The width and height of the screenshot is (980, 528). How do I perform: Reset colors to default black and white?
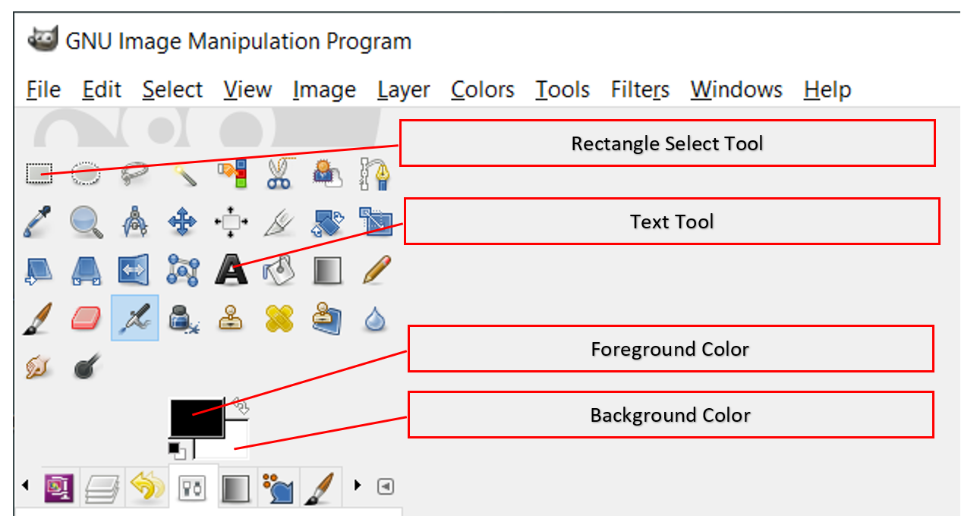pyautogui.click(x=176, y=450)
